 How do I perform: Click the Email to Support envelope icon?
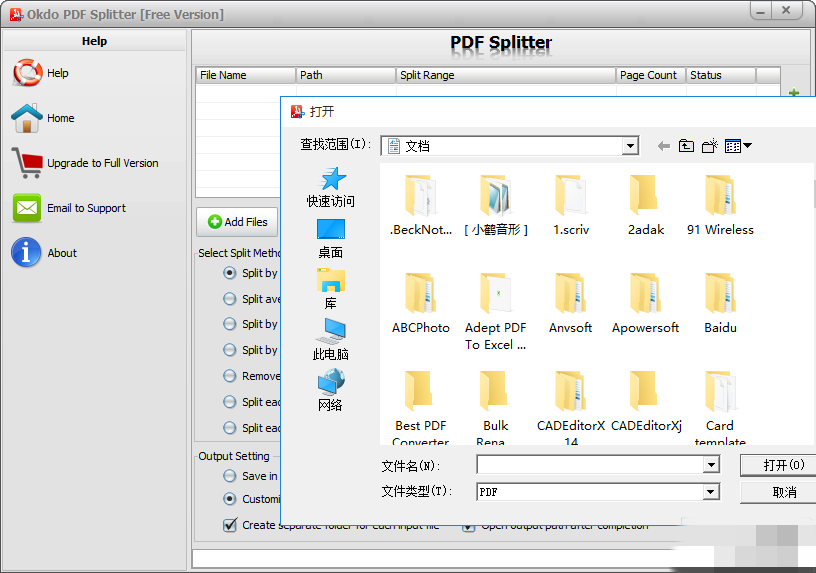pyautogui.click(x=27, y=208)
